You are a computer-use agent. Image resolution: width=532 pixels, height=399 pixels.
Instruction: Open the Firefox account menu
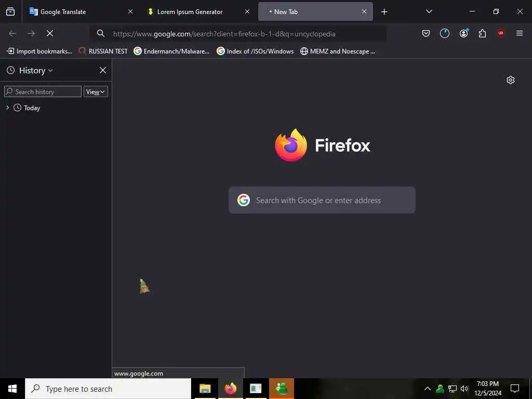tap(463, 33)
